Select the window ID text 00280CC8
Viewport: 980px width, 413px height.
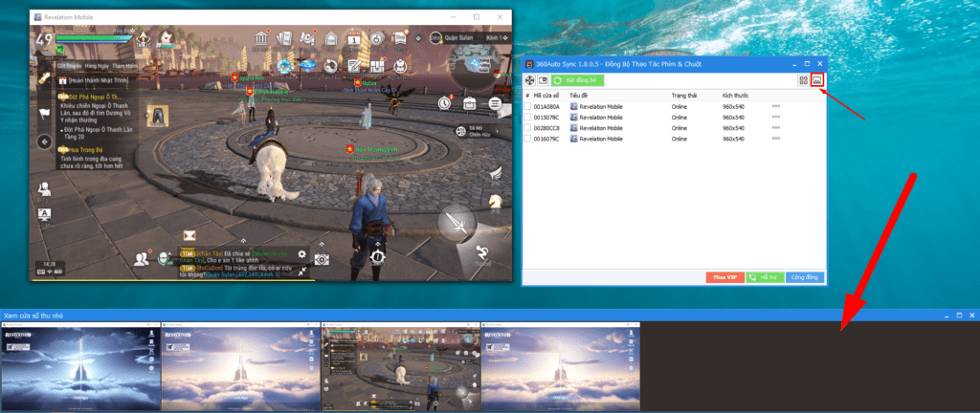pyautogui.click(x=546, y=128)
